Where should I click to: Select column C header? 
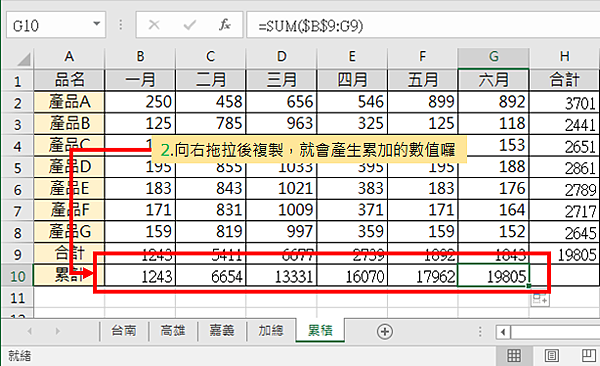tap(210, 57)
